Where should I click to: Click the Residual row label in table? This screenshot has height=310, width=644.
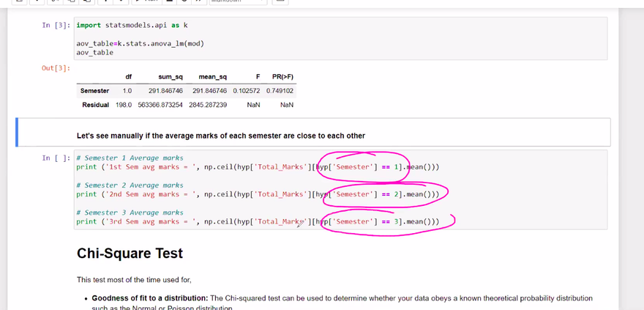click(95, 105)
